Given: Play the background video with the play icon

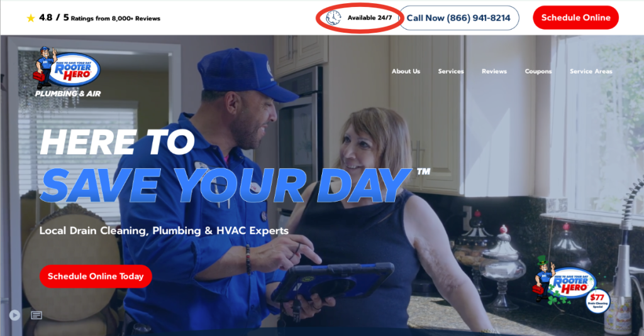Looking at the screenshot, I should point(14,315).
